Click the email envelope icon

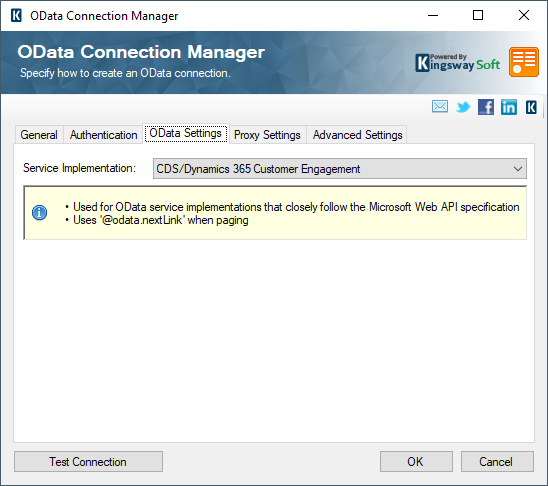(x=440, y=107)
